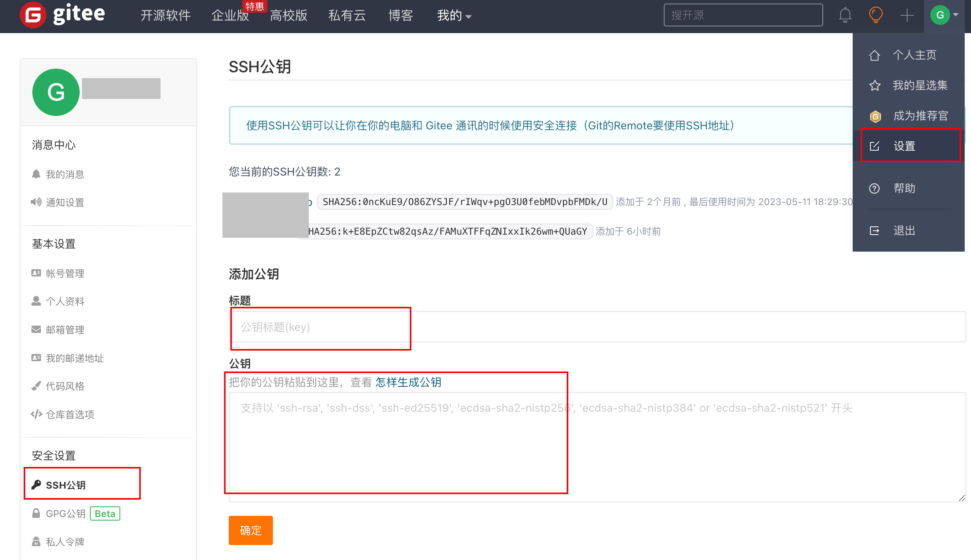Click the 确定 button
This screenshot has width=971, height=560.
click(250, 530)
